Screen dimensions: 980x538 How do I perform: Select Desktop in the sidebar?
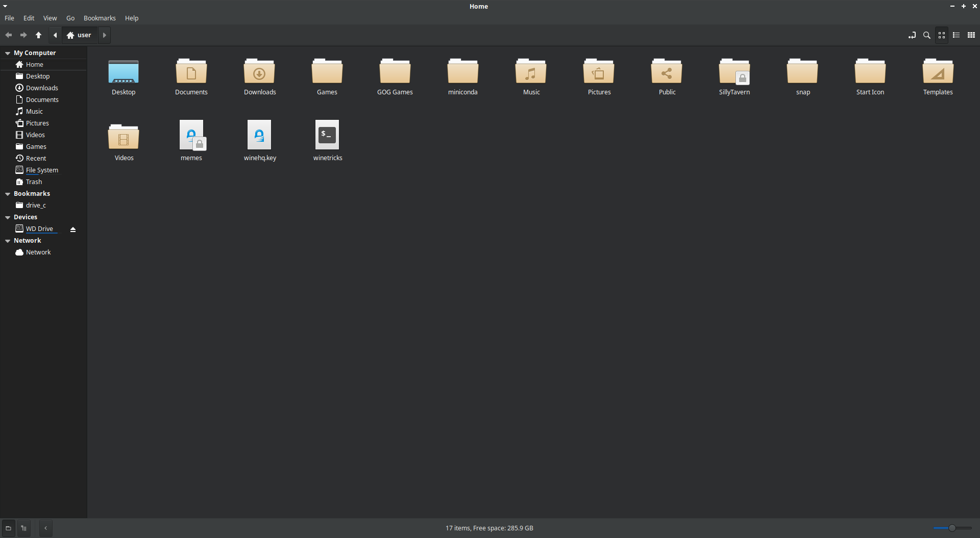click(x=43, y=76)
